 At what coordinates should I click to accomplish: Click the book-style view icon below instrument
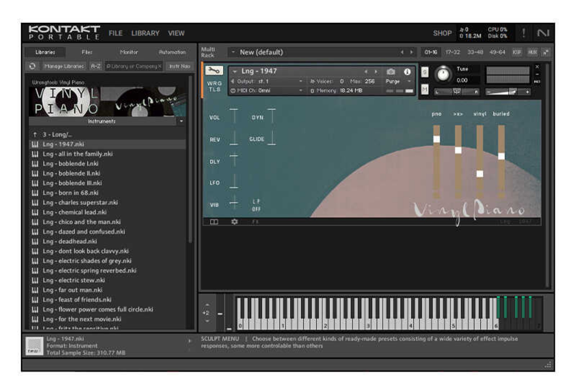coord(214,222)
